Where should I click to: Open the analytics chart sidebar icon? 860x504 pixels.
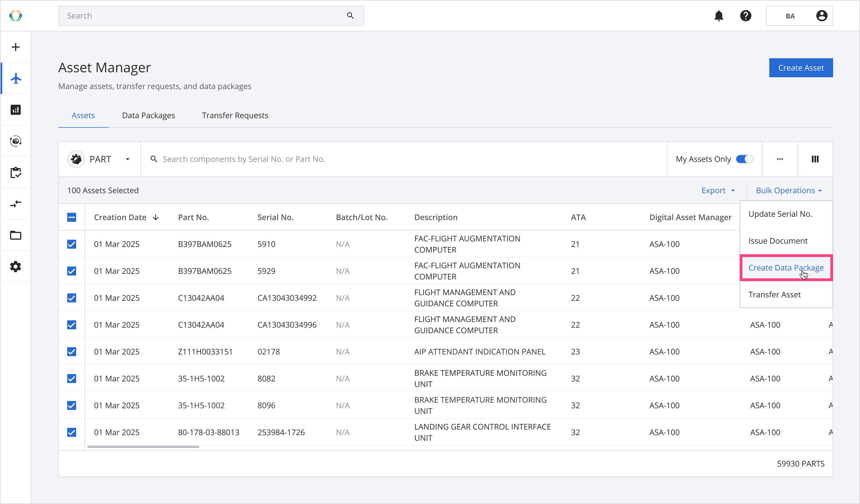coord(16,110)
